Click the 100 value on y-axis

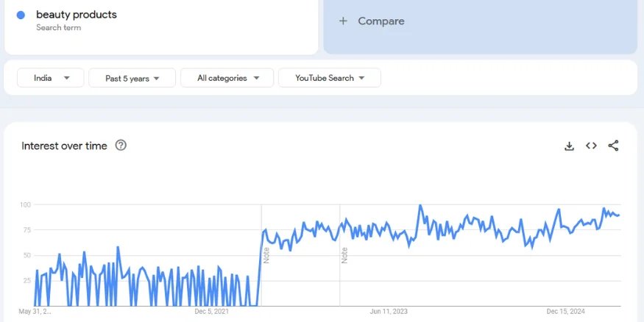pos(25,204)
